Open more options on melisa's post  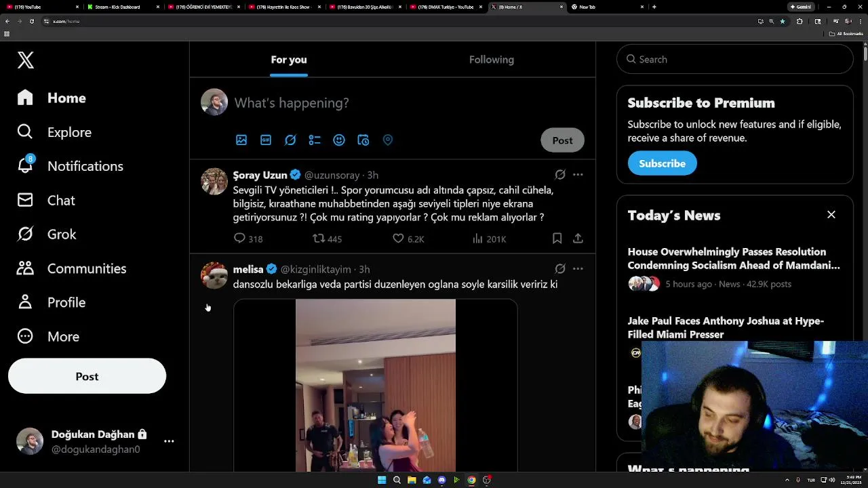click(578, 268)
